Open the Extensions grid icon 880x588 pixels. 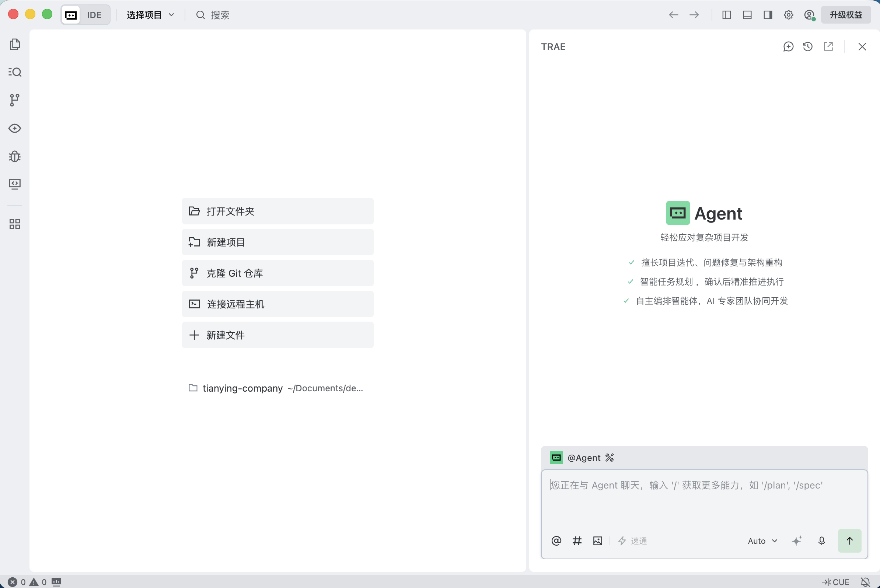tap(15, 224)
